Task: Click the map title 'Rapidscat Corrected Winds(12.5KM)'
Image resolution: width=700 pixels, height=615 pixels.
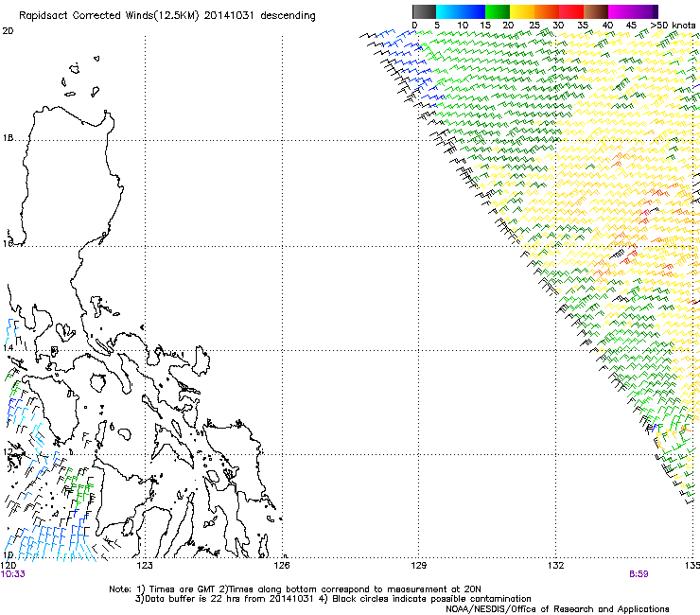Action: pos(109,16)
